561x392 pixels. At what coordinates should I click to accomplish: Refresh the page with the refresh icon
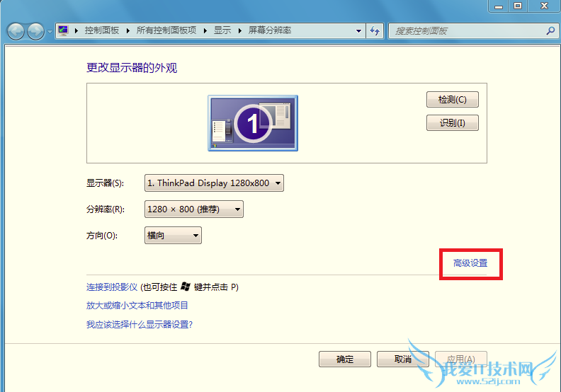click(x=375, y=31)
